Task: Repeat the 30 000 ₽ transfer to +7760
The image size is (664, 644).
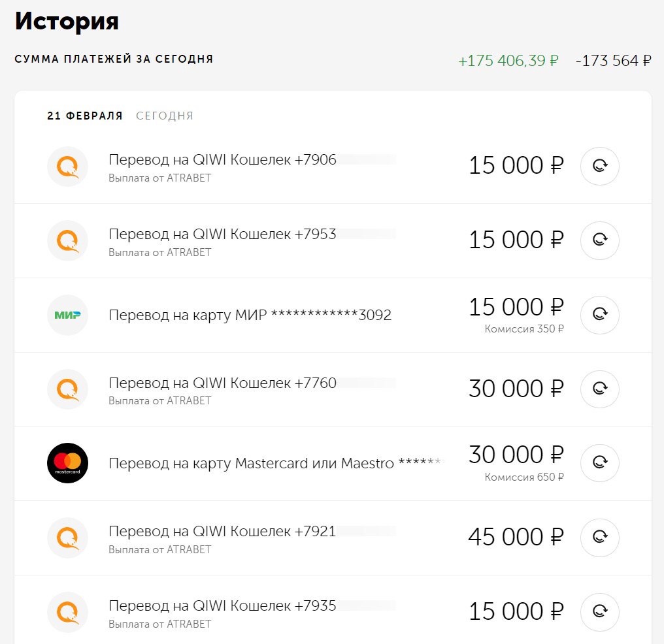Action: click(599, 389)
